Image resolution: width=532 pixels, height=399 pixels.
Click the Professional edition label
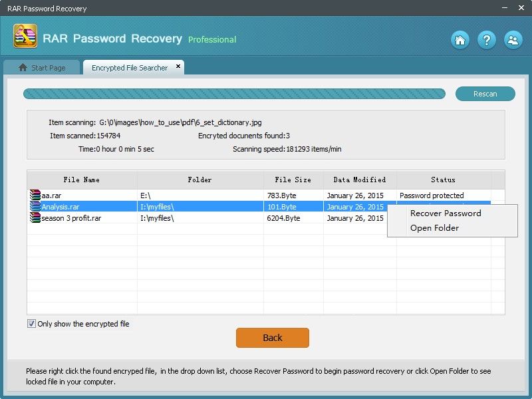tap(212, 39)
